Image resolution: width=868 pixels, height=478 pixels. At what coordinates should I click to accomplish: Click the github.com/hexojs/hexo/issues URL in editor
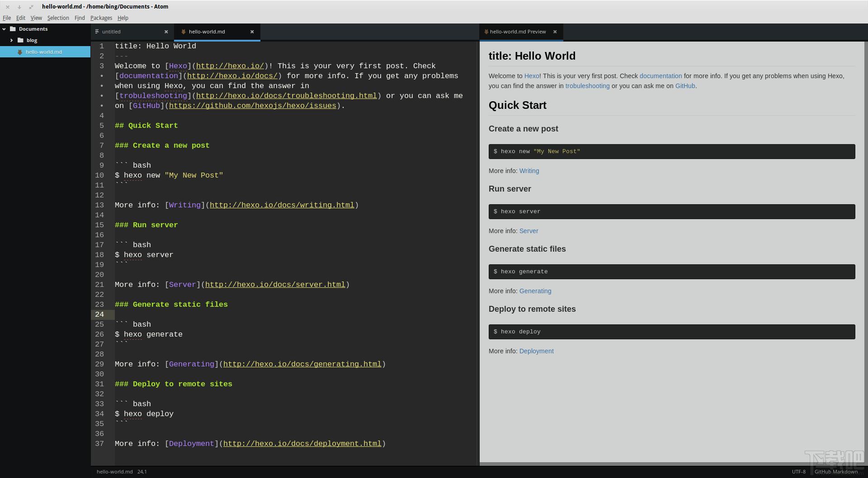pos(253,106)
